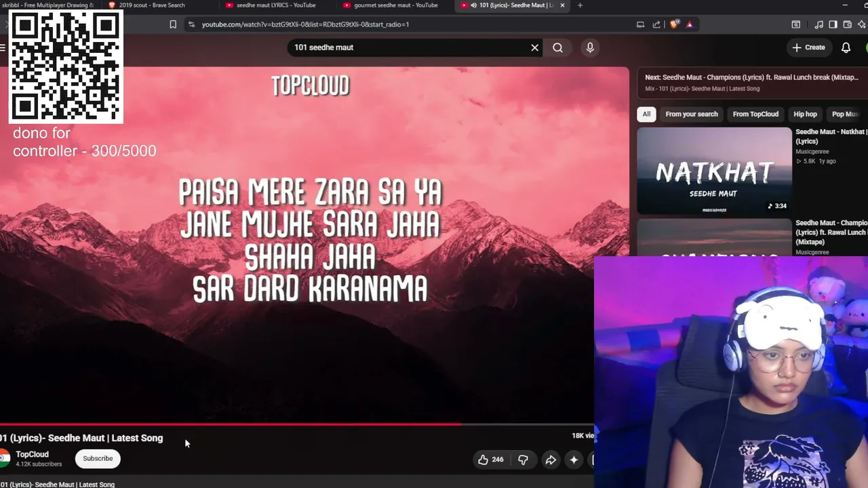Viewport: 868px width, 488px height.
Task: Minimize the browser window
Action: [x=845, y=5]
